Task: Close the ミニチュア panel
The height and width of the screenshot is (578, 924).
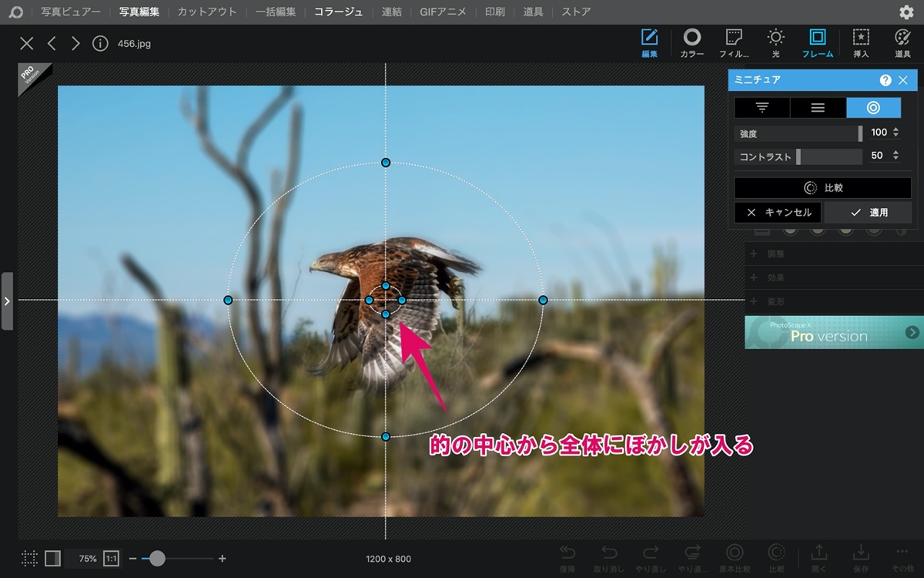Action: pos(903,80)
